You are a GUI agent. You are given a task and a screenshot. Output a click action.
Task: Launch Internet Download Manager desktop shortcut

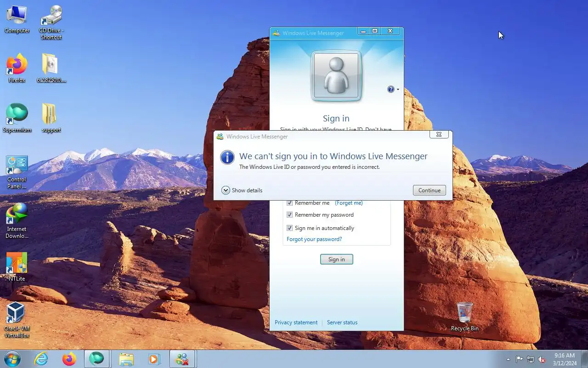(17, 222)
